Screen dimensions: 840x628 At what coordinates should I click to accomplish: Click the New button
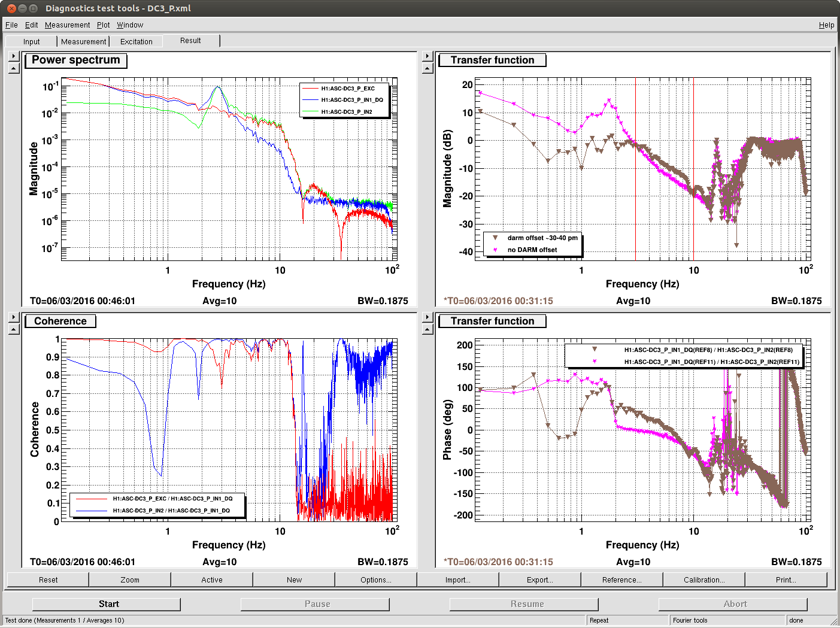(294, 580)
